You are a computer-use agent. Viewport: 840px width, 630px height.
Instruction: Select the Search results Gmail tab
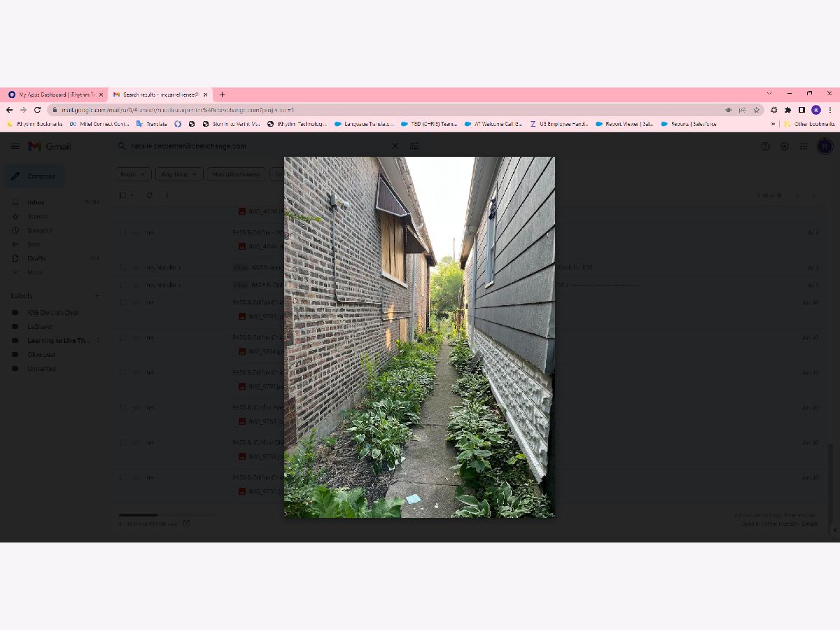point(160,94)
